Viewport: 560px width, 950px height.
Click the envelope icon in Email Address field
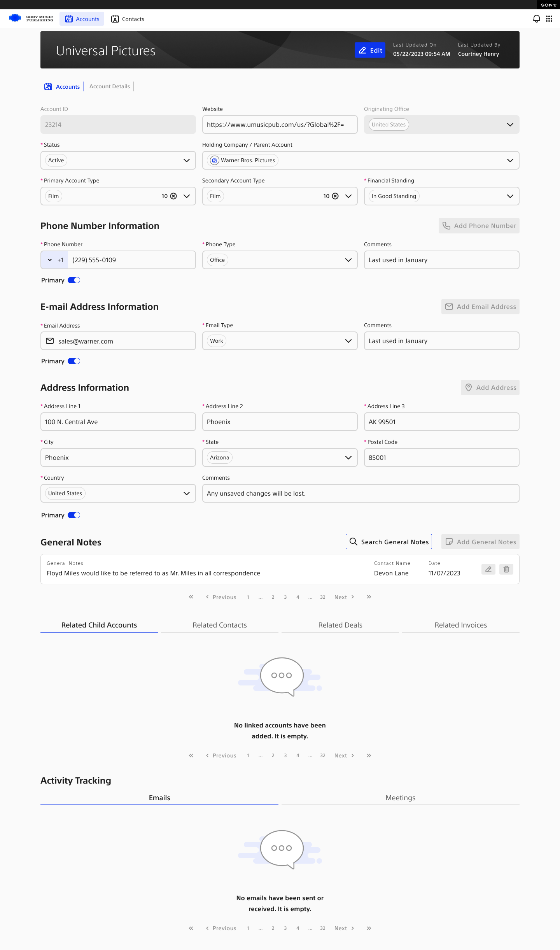pos(50,341)
